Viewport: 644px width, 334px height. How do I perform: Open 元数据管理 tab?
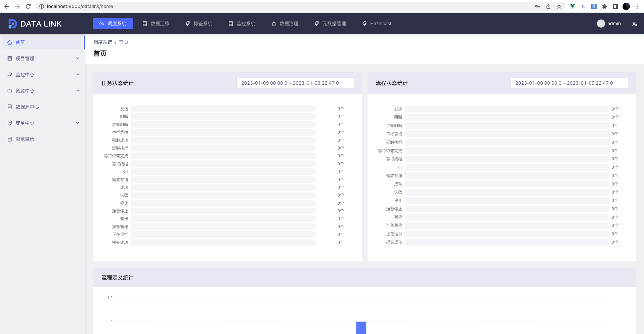330,24
